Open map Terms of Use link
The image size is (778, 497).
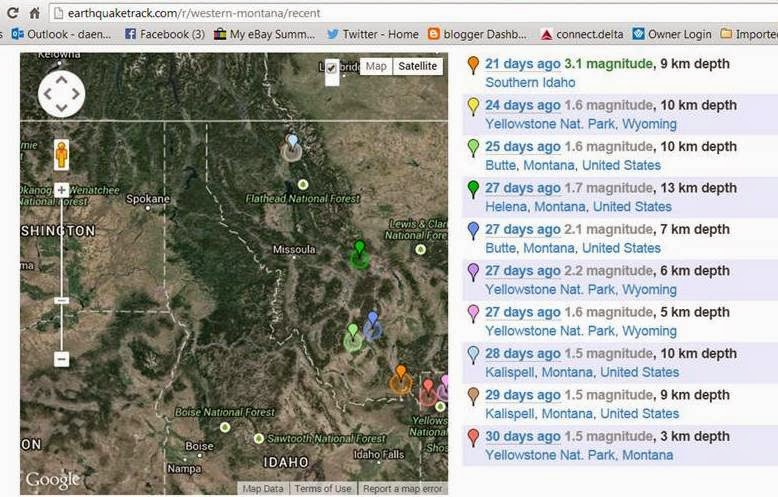tap(323, 489)
